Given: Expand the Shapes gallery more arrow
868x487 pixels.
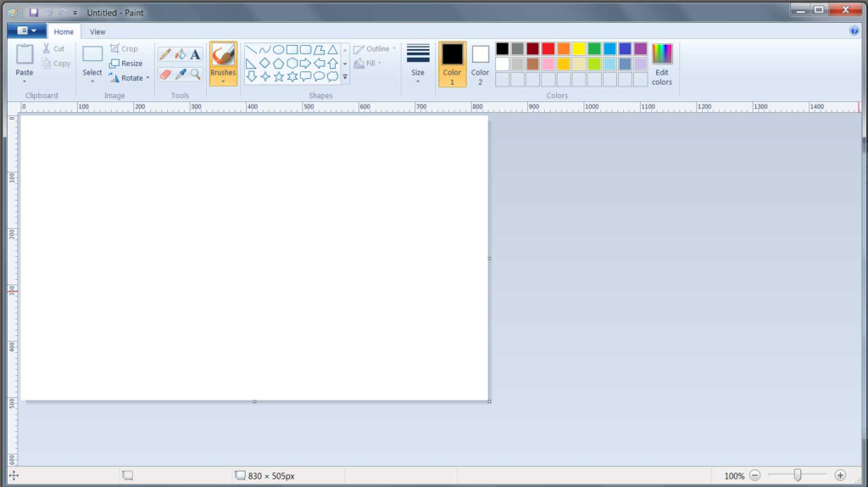Looking at the screenshot, I should (x=345, y=77).
